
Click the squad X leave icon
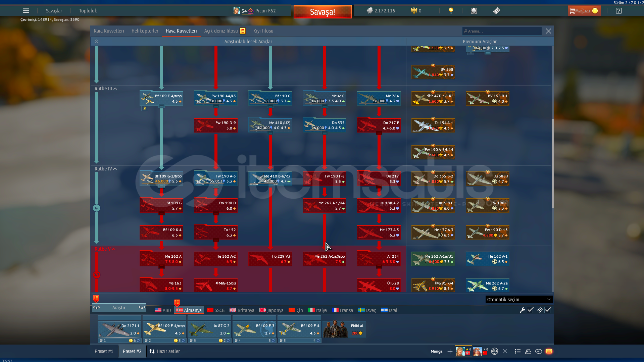click(505, 351)
